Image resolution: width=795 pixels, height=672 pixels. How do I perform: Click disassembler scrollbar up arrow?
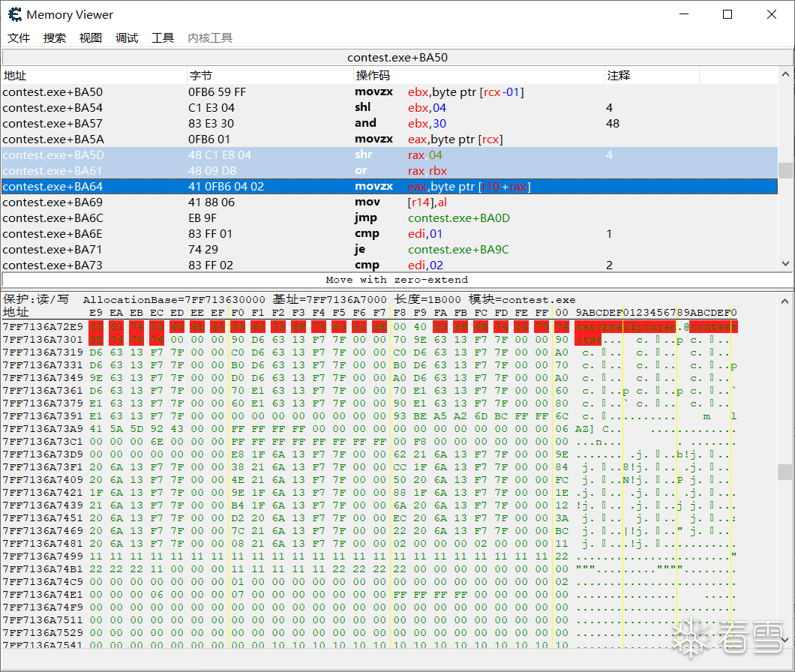[785, 74]
